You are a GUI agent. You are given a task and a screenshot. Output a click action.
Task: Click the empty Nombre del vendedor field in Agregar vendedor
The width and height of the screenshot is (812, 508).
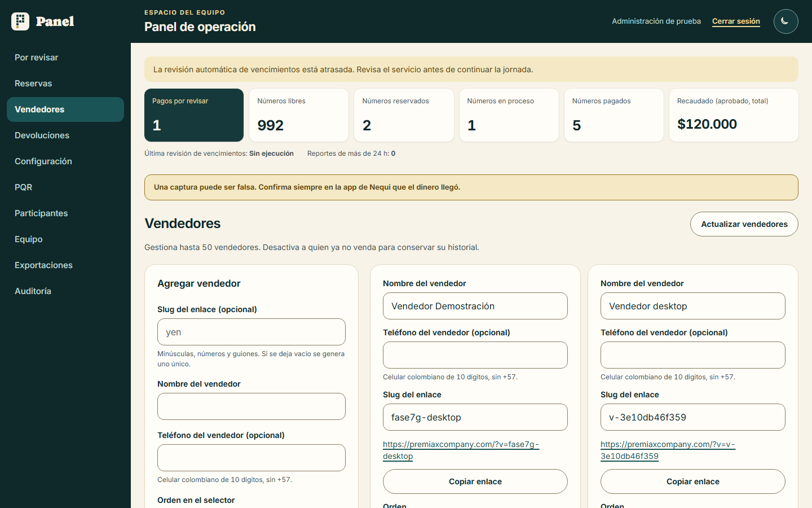[251, 406]
